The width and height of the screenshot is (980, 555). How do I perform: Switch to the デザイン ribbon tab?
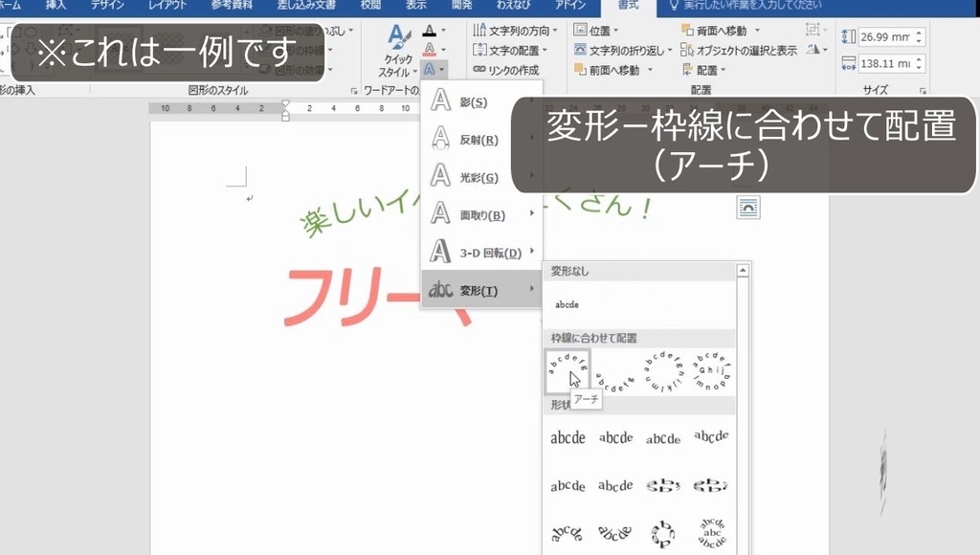pyautogui.click(x=107, y=5)
